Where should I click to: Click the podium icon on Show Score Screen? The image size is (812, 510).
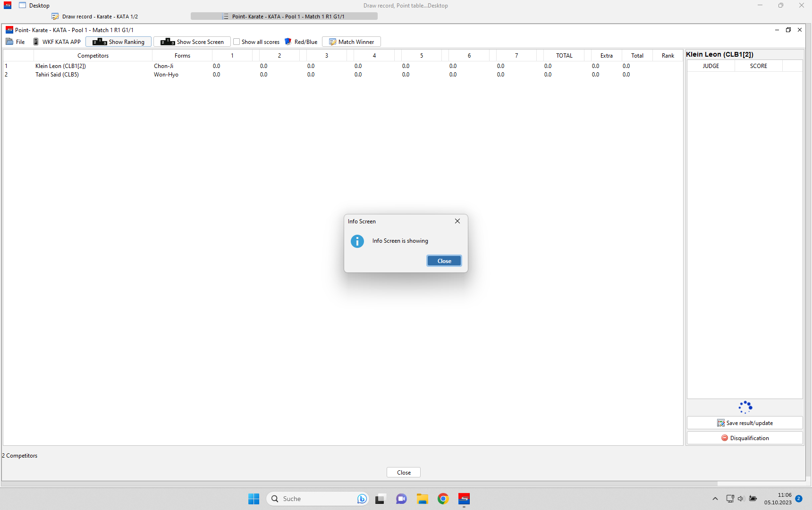click(x=168, y=42)
